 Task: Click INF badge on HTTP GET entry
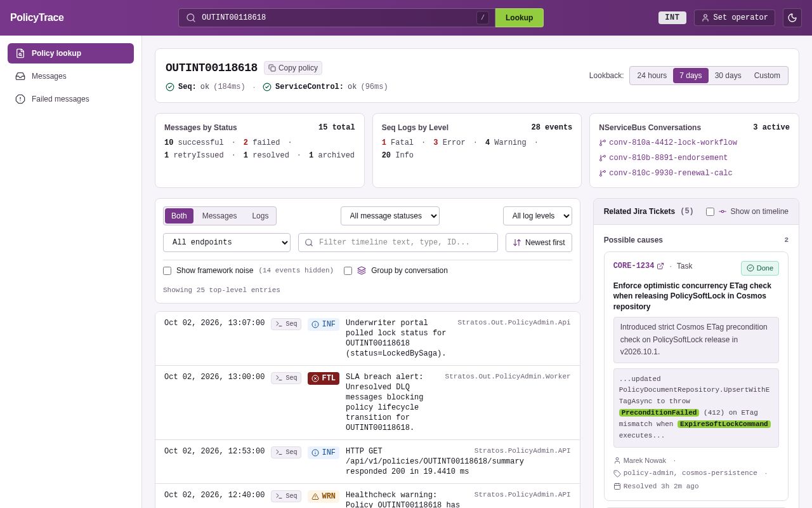(324, 453)
